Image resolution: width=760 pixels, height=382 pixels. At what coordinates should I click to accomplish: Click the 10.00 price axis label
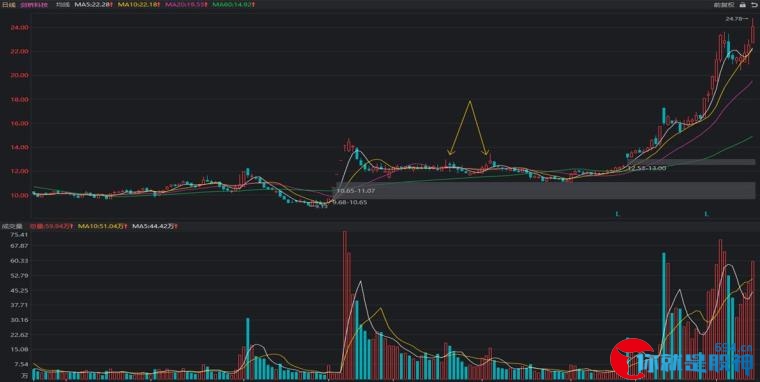pos(20,195)
